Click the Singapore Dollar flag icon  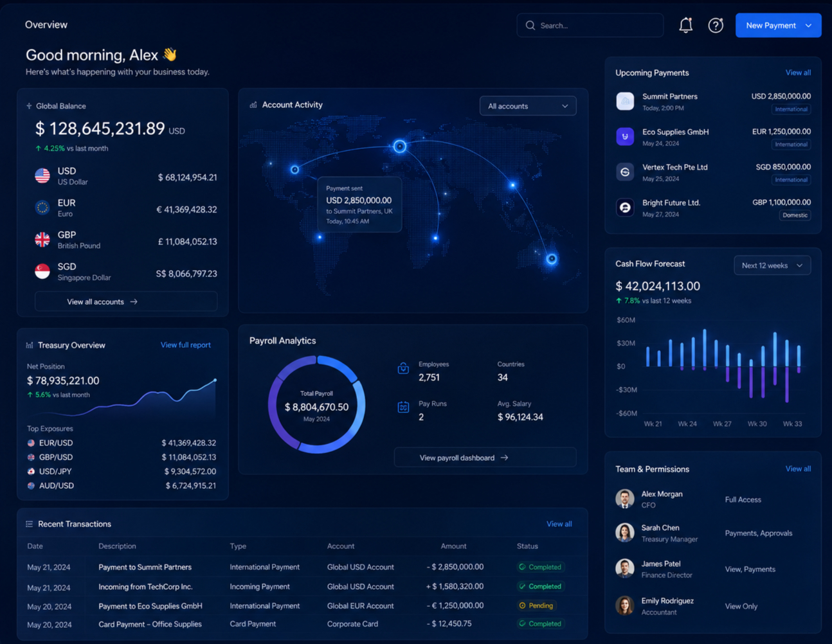pos(42,272)
